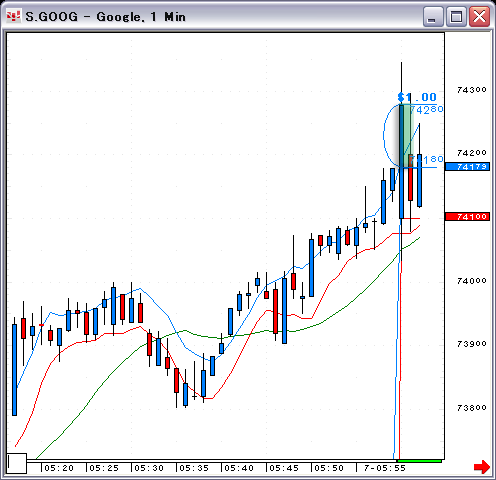Click the 74280 annotation price label
This screenshot has height=480, width=496.
(427, 109)
